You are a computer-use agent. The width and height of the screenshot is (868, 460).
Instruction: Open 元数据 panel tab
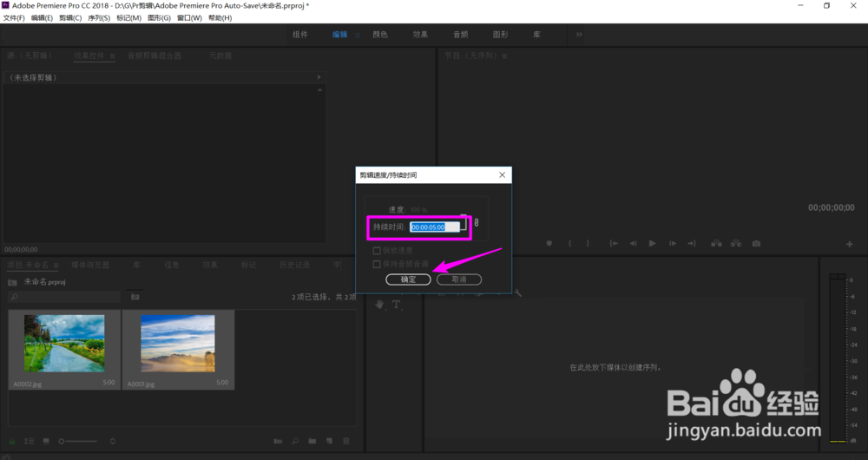[x=220, y=56]
